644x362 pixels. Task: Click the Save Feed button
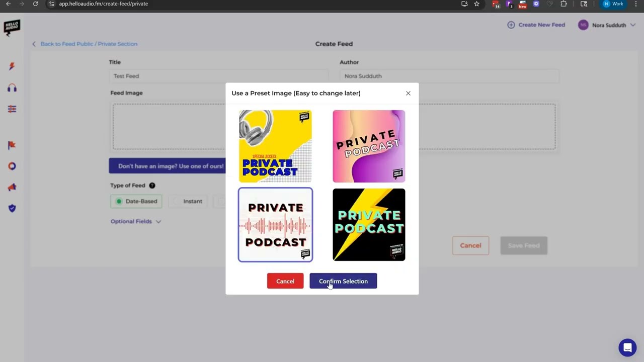tap(524, 245)
